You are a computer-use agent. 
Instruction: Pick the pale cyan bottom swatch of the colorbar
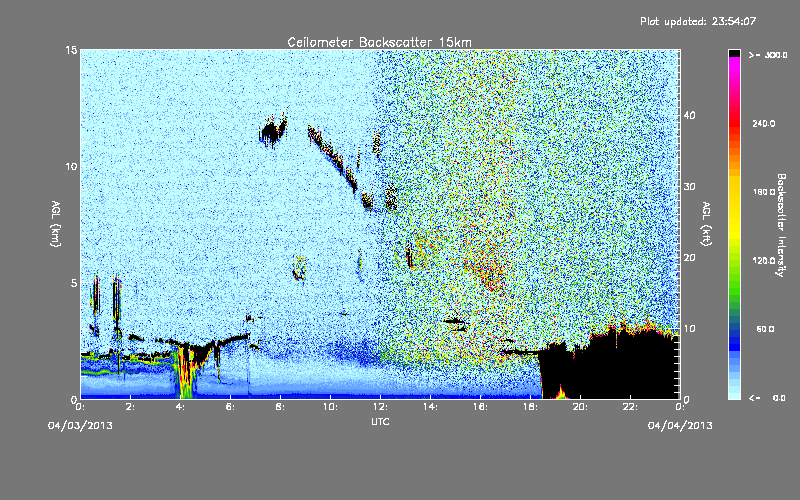tap(734, 395)
